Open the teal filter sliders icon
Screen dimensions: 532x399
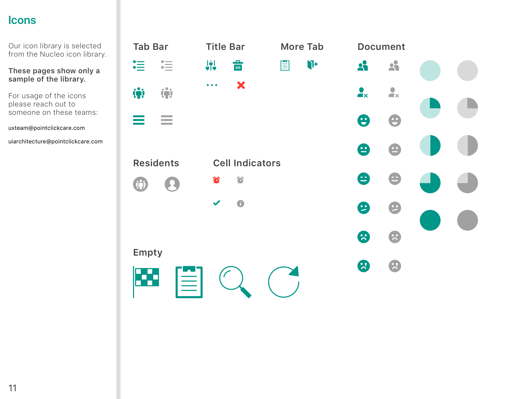(211, 65)
